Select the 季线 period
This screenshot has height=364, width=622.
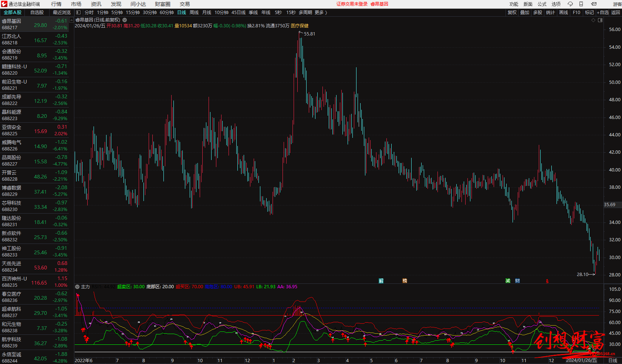click(253, 13)
